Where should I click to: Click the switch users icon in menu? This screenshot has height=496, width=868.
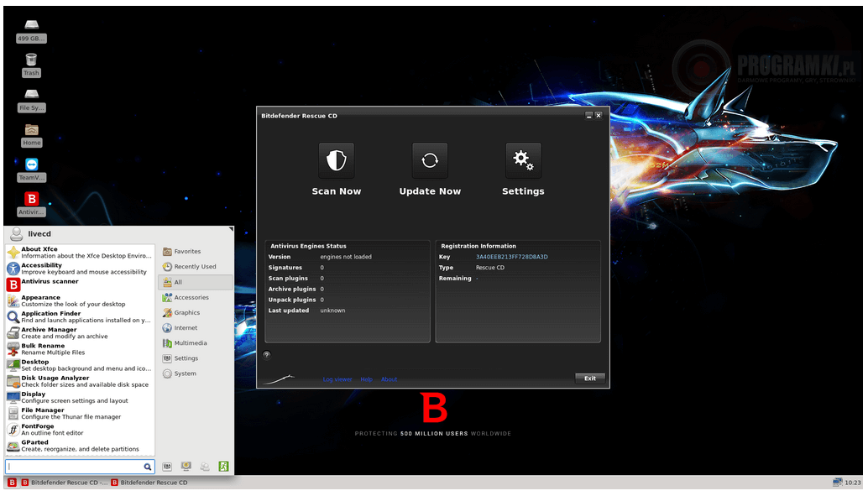point(205,467)
